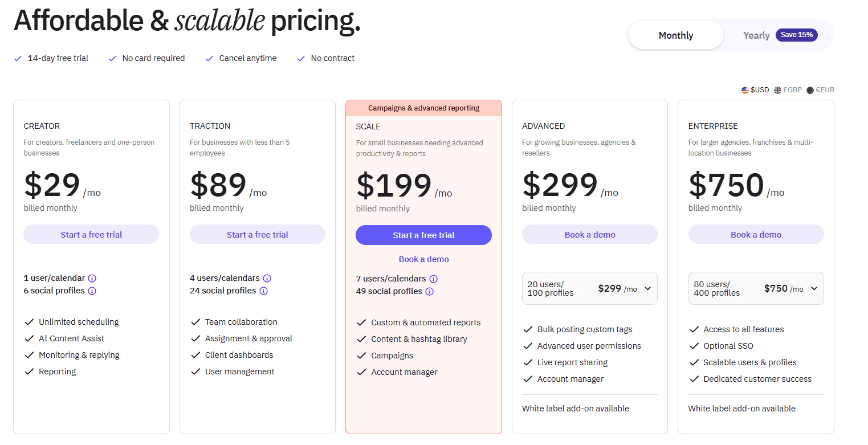Book a demo for the Enterprise plan
This screenshot has height=445, width=868.
click(756, 234)
